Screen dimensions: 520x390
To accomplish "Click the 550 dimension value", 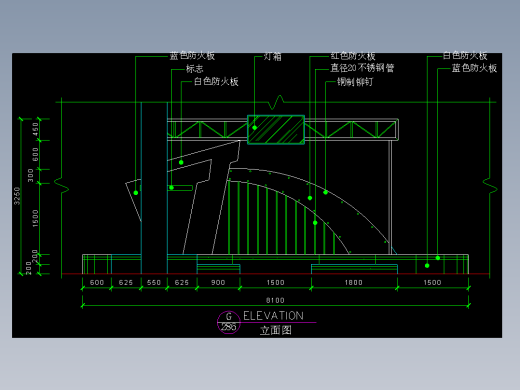I will (154, 283).
